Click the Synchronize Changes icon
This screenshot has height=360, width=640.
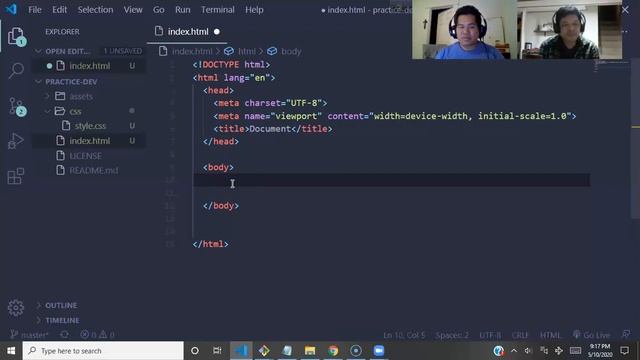[64, 335]
